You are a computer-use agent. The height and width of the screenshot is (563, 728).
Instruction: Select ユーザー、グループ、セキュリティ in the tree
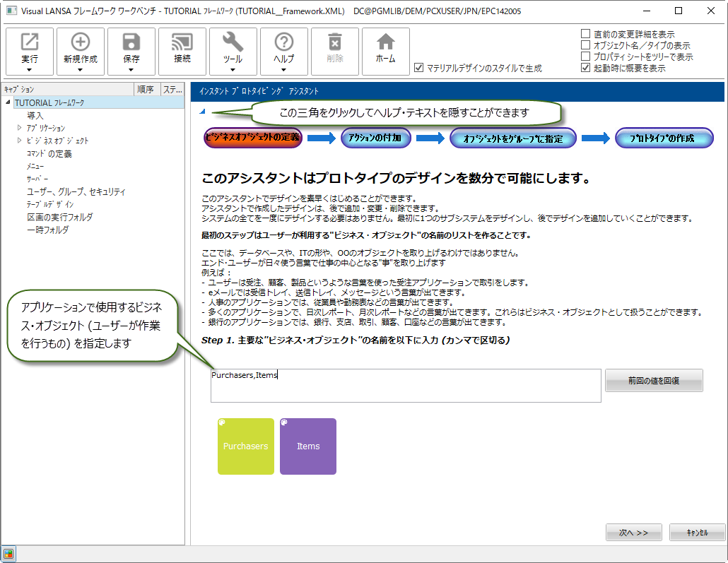76,191
